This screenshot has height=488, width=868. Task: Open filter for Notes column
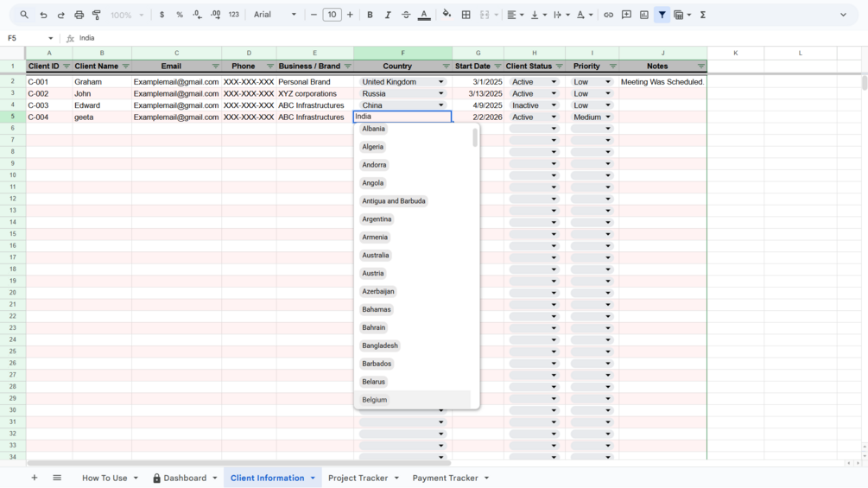[700, 67]
